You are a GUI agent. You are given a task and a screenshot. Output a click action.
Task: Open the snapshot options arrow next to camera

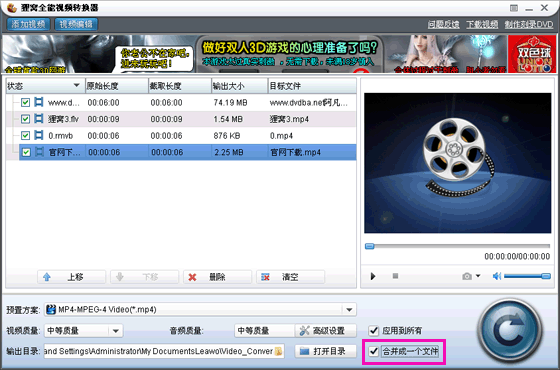(478, 276)
